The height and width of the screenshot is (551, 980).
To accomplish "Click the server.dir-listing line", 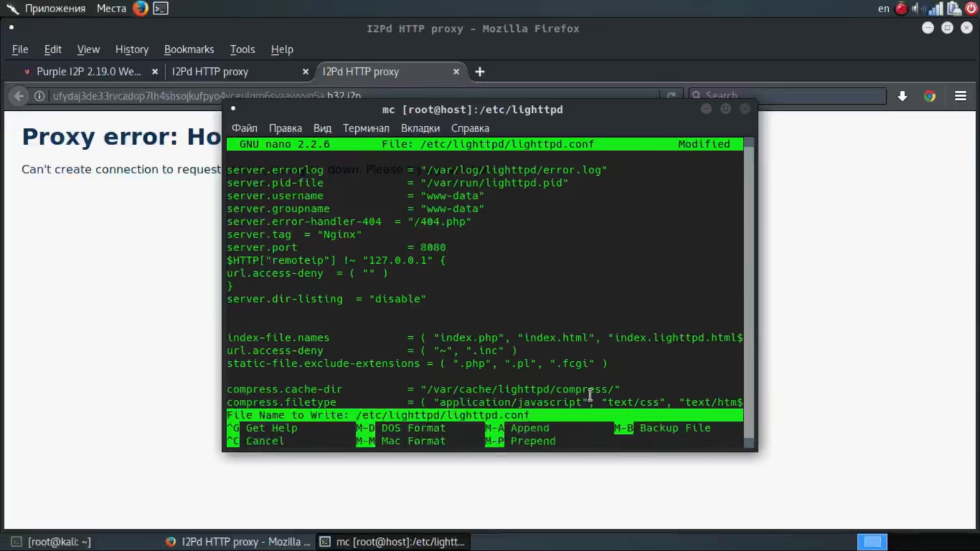I will 326,299.
